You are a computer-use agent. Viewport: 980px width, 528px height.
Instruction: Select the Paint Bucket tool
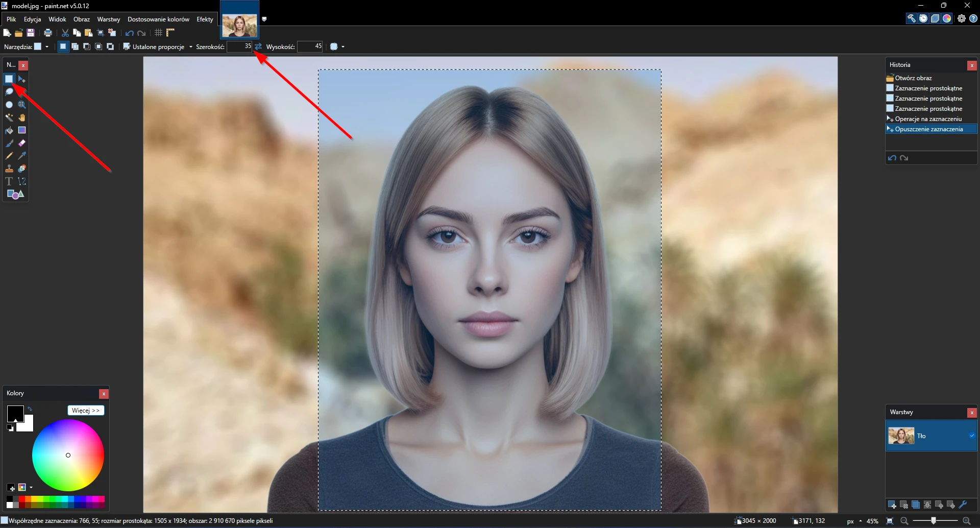(x=9, y=130)
